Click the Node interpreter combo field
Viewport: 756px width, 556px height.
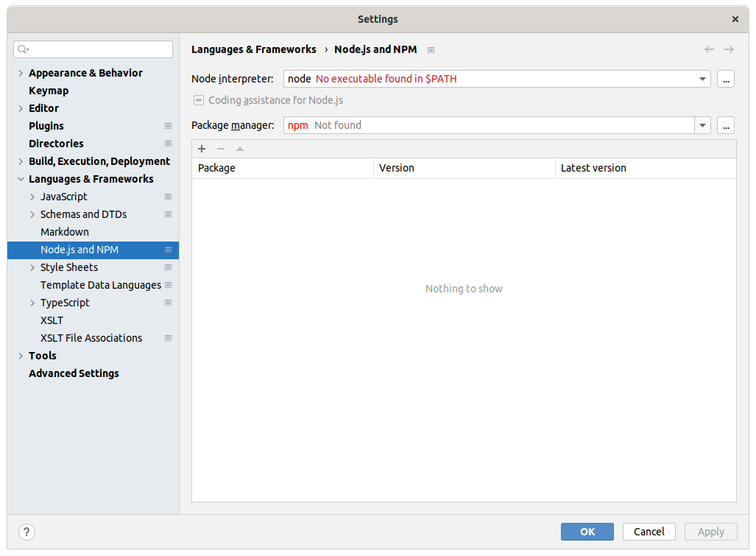497,79
